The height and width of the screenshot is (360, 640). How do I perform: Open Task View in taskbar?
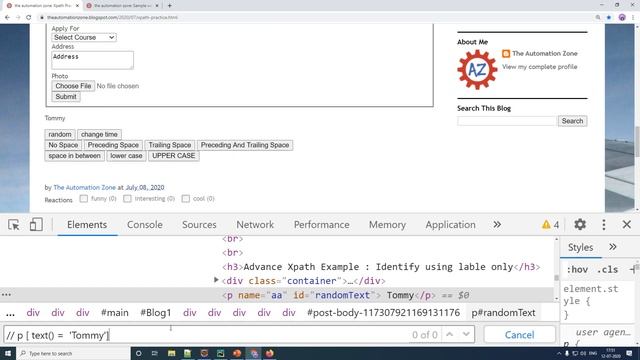155,353
